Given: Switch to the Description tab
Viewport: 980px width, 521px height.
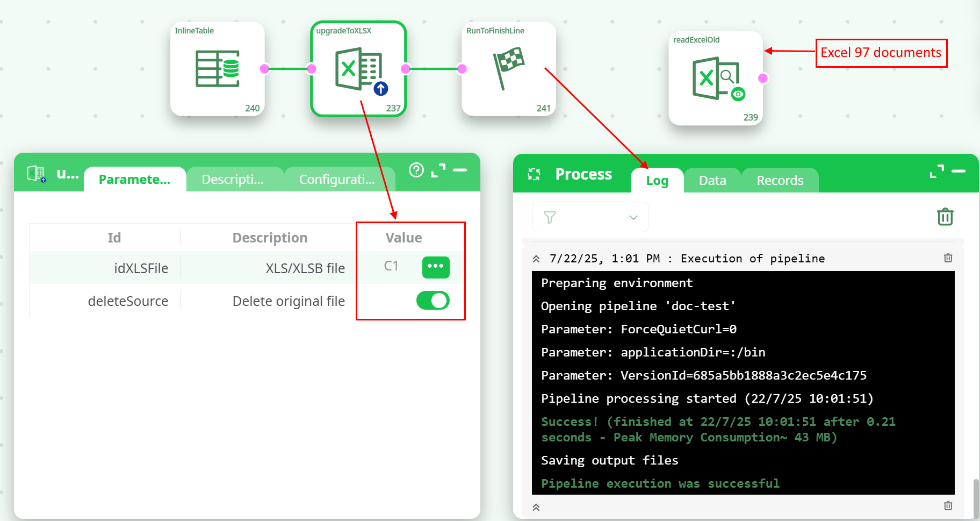Looking at the screenshot, I should (x=233, y=180).
